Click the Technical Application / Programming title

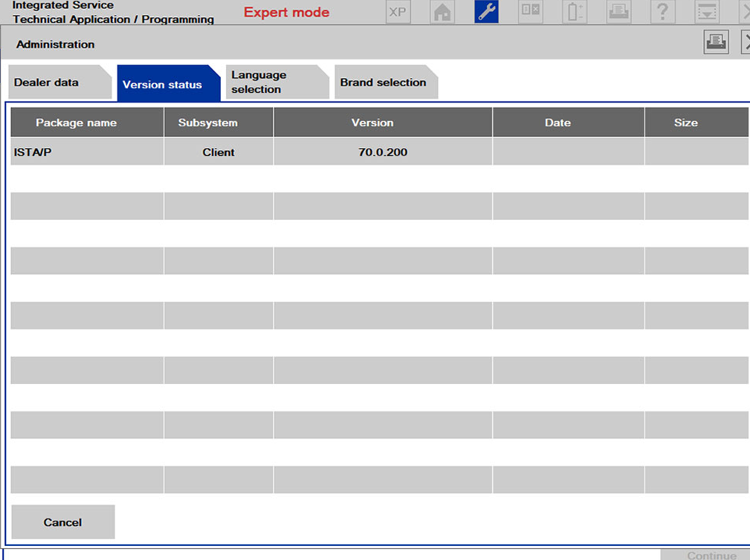point(114,19)
